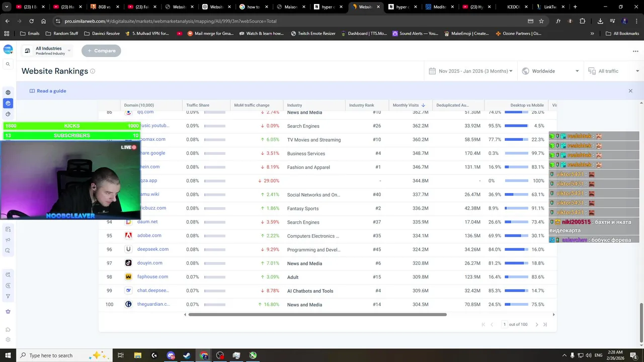Click the info icon beside Website Rankings
The image size is (644, 362).
tap(93, 71)
